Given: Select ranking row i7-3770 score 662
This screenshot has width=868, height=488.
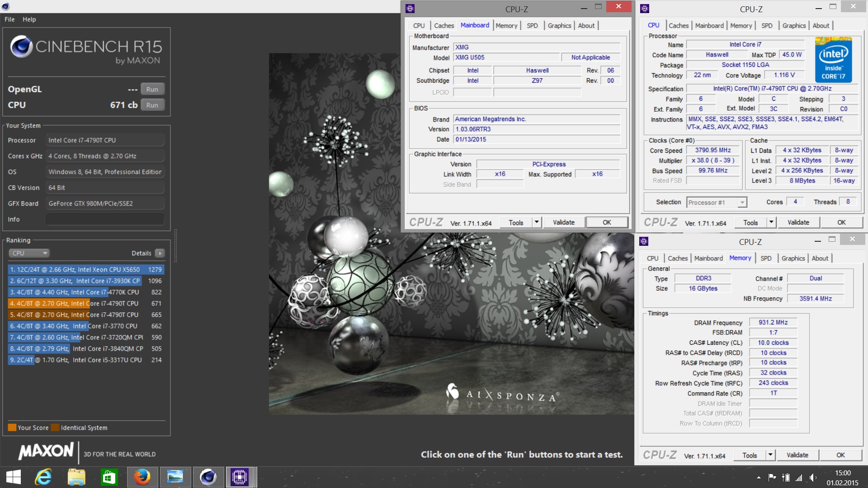Looking at the screenshot, I should 86,326.
